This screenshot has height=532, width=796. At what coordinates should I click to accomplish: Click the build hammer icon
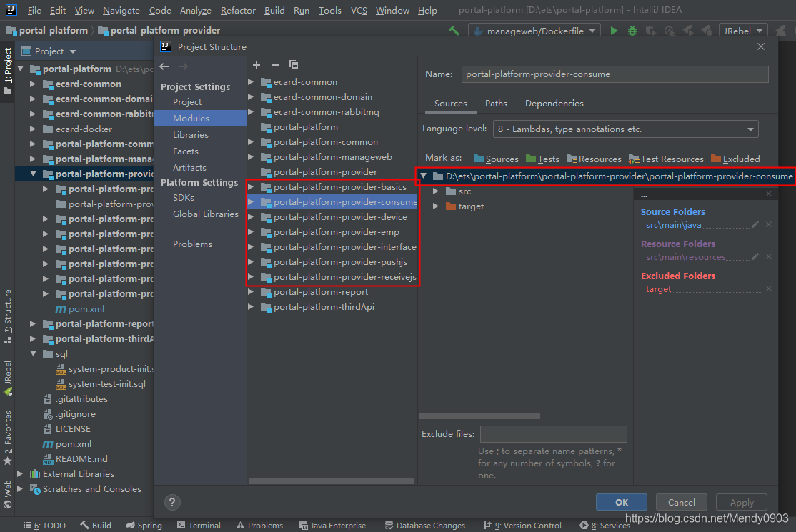[x=454, y=31]
